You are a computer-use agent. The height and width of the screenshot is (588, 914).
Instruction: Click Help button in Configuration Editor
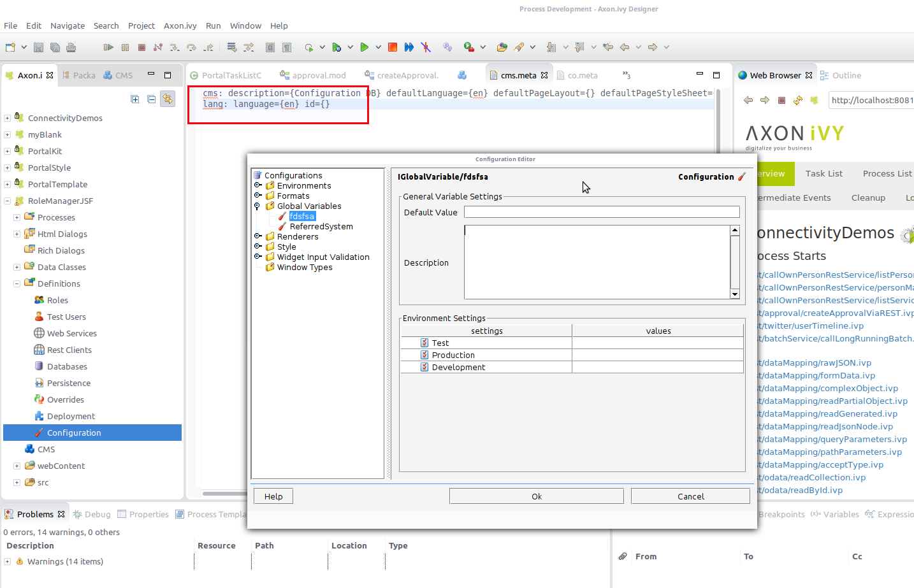273,496
